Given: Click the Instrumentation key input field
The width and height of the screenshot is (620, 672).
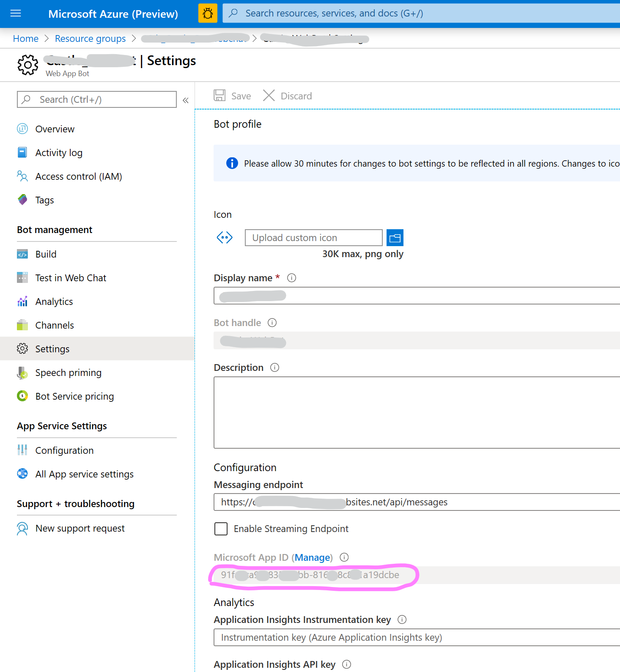Looking at the screenshot, I should (x=417, y=637).
